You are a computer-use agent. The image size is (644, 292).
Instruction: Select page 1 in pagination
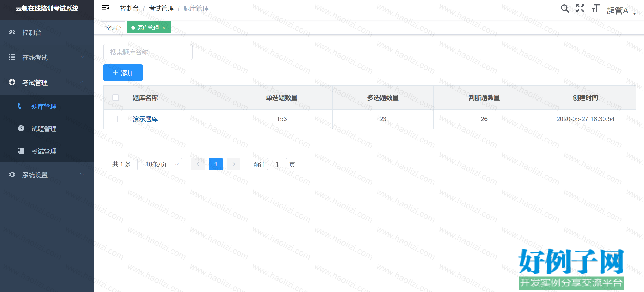(x=216, y=164)
